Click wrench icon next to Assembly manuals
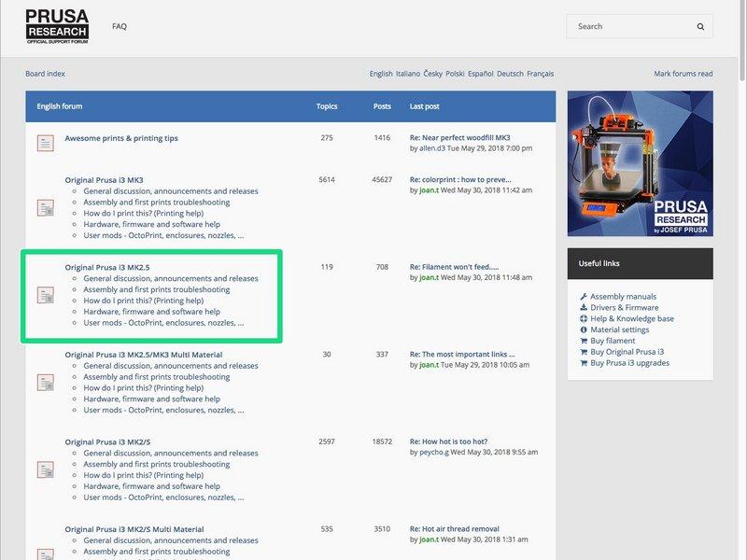This screenshot has height=560, width=747. point(584,296)
